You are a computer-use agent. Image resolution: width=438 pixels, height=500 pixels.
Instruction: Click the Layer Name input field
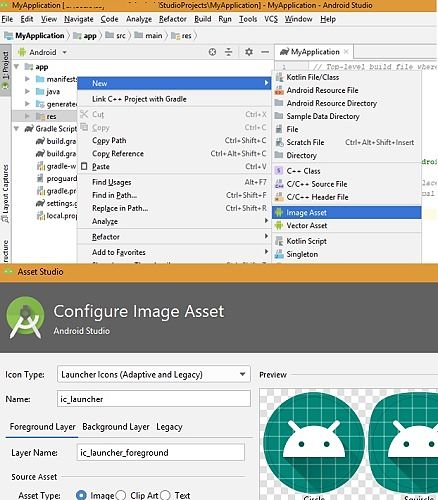pos(161,452)
